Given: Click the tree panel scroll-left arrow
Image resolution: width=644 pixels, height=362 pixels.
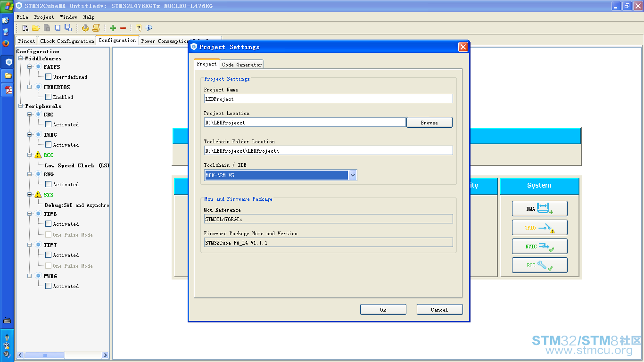Looking at the screenshot, I should (x=20, y=355).
